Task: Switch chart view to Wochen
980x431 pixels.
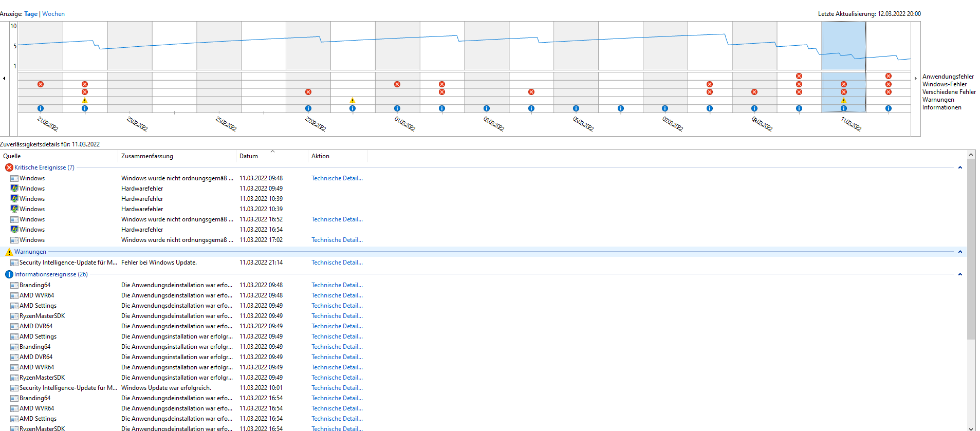Action: [53, 14]
